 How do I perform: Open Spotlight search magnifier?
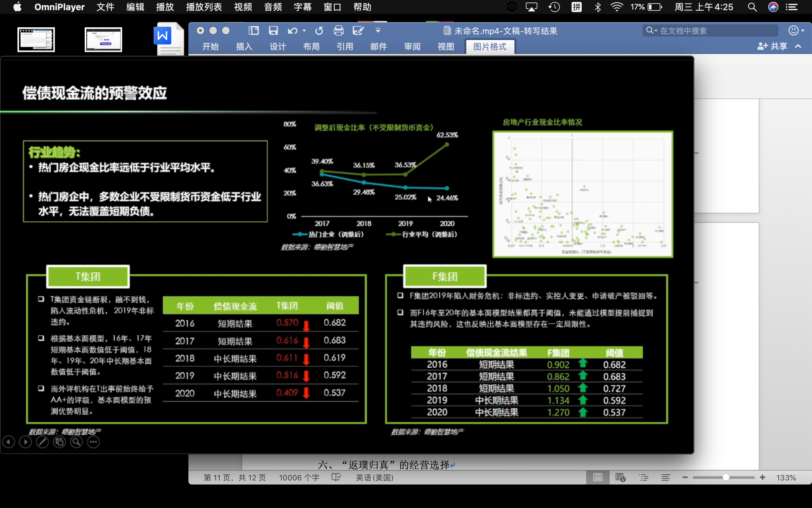752,7
